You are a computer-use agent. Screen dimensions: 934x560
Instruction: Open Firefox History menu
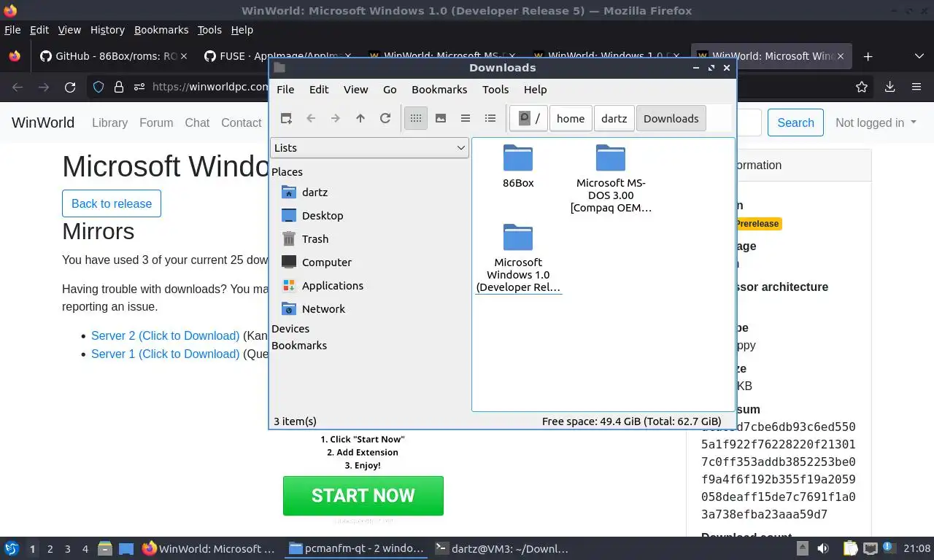(107, 30)
